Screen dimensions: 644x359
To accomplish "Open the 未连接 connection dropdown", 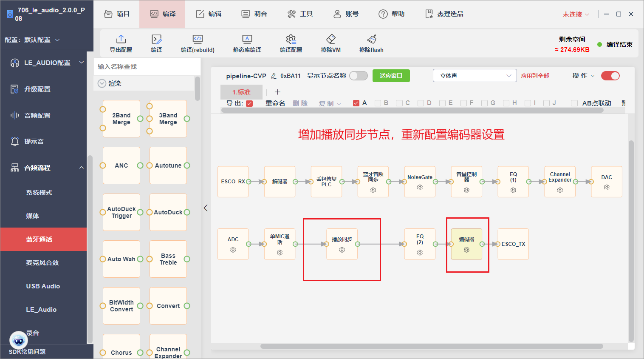I will (576, 14).
